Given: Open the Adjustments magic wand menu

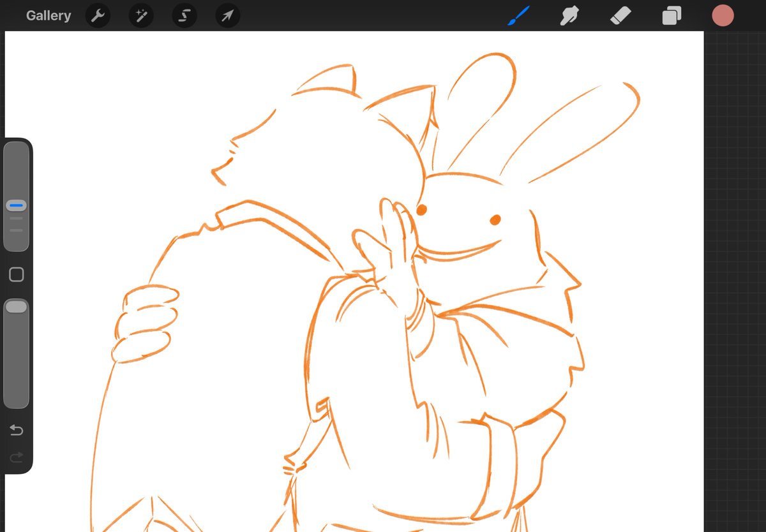Looking at the screenshot, I should 141,15.
